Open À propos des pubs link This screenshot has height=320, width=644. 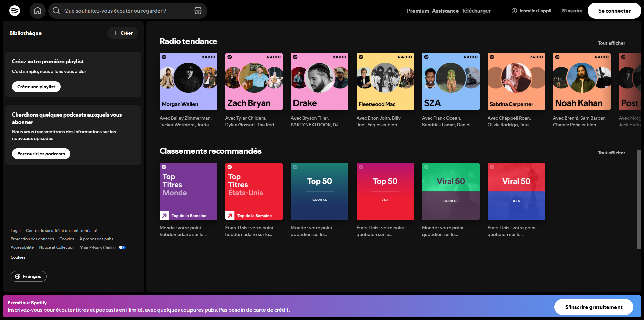click(96, 239)
